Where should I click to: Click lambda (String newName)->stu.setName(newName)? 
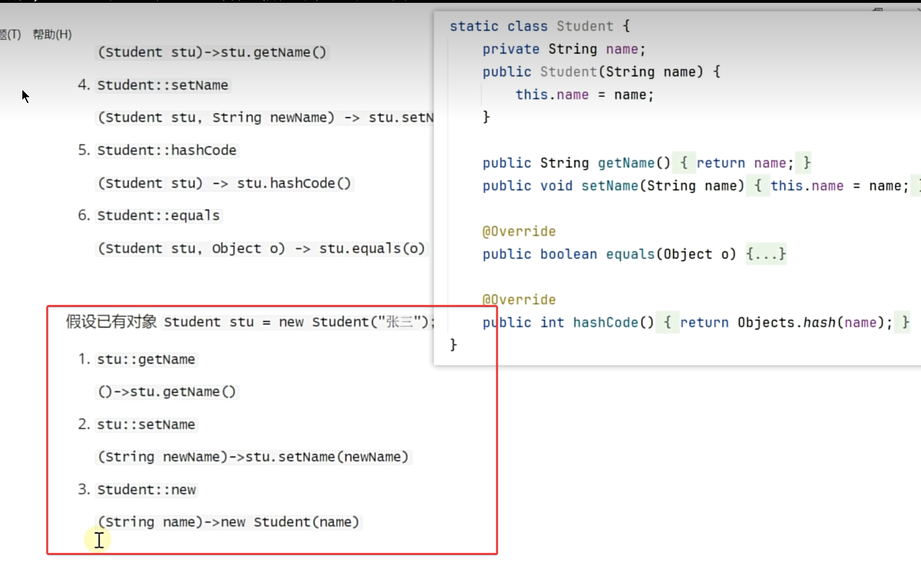click(x=253, y=457)
